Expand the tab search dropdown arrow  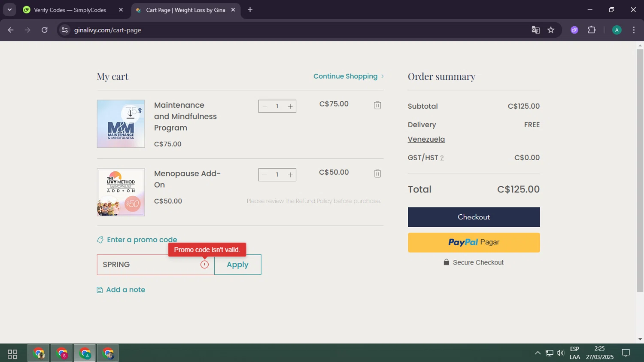pyautogui.click(x=9, y=10)
